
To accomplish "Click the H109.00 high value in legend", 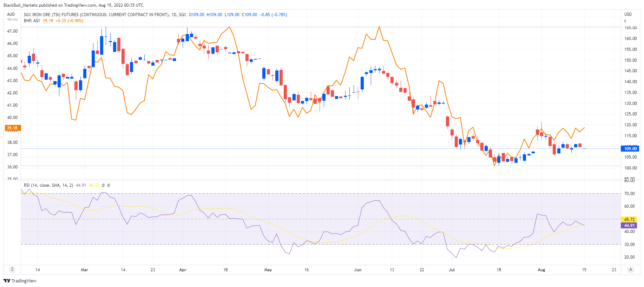I will (x=214, y=15).
